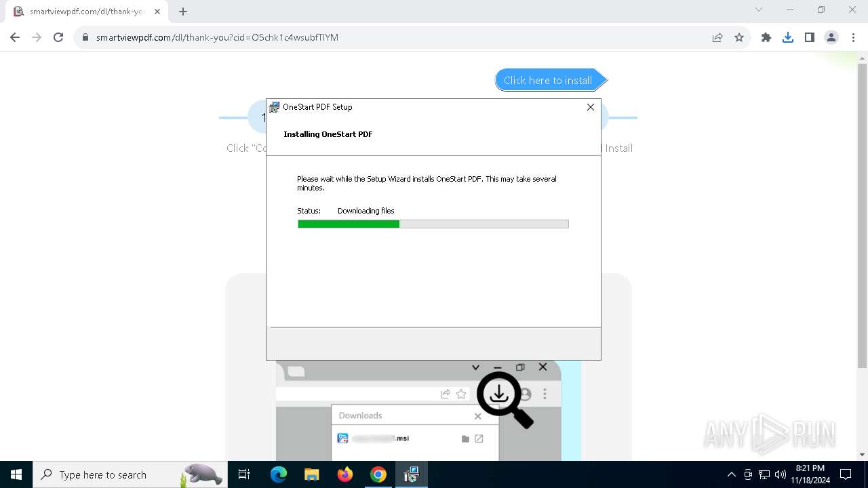View site information lock icon
Screen dimensions: 868x488
tap(85, 37)
